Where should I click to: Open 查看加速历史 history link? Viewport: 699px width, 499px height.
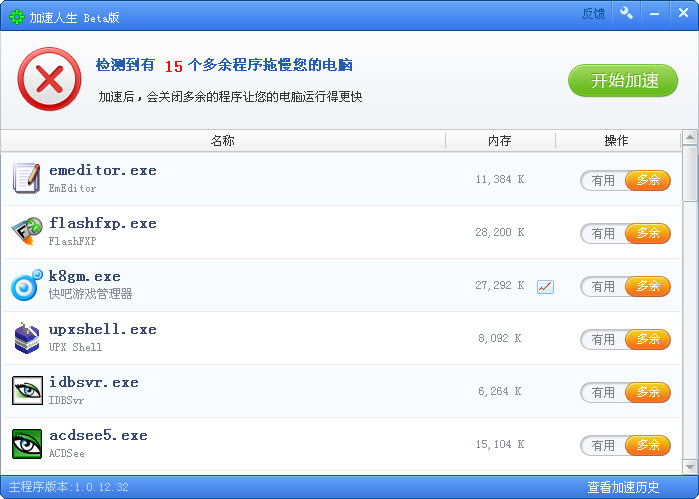(623, 487)
